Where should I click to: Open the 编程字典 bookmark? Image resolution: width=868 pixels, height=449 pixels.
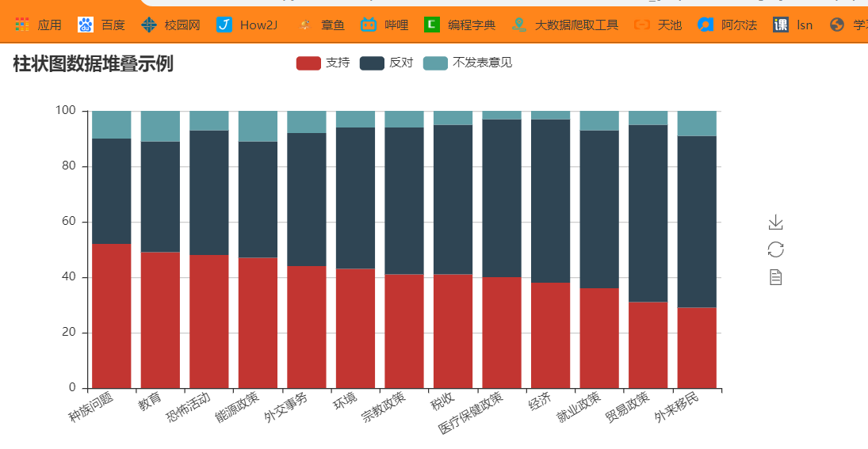[460, 25]
